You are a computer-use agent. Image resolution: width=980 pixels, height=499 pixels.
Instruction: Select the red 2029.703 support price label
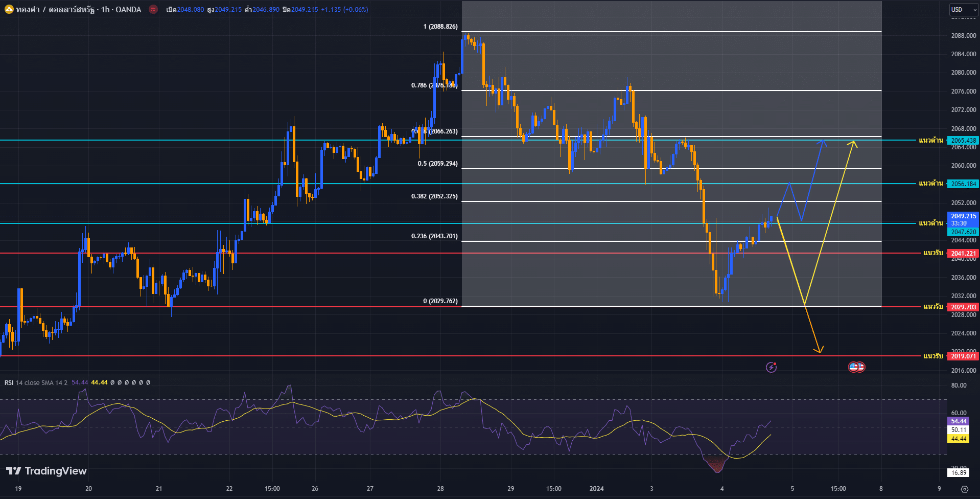coord(963,307)
